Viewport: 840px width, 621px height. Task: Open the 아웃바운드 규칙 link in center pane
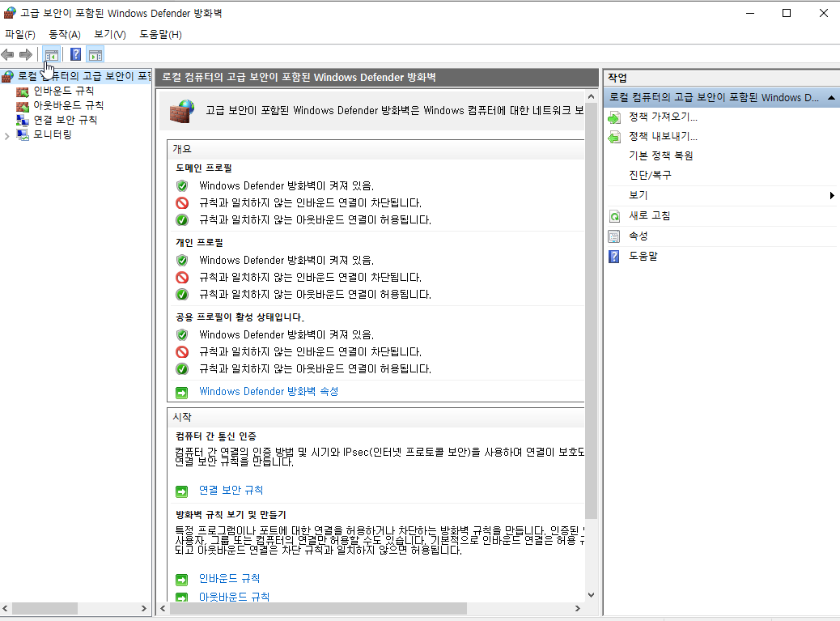[234, 597]
